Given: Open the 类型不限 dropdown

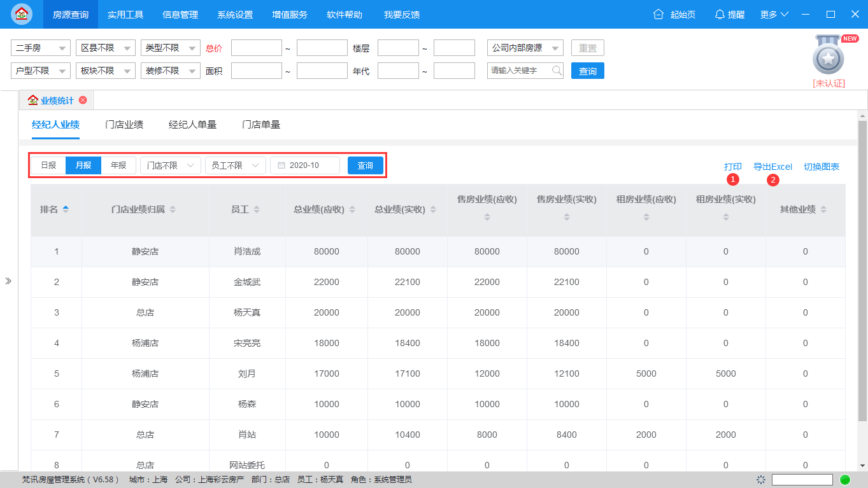Looking at the screenshot, I should click(x=171, y=48).
